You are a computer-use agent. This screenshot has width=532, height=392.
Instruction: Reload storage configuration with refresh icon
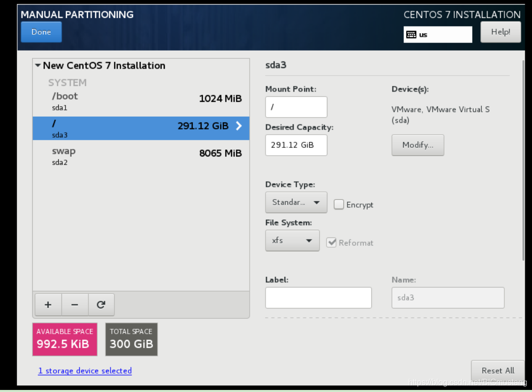click(101, 304)
